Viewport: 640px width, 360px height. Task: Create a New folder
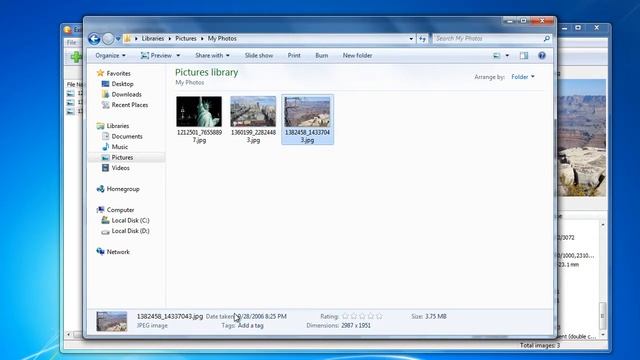[357, 56]
